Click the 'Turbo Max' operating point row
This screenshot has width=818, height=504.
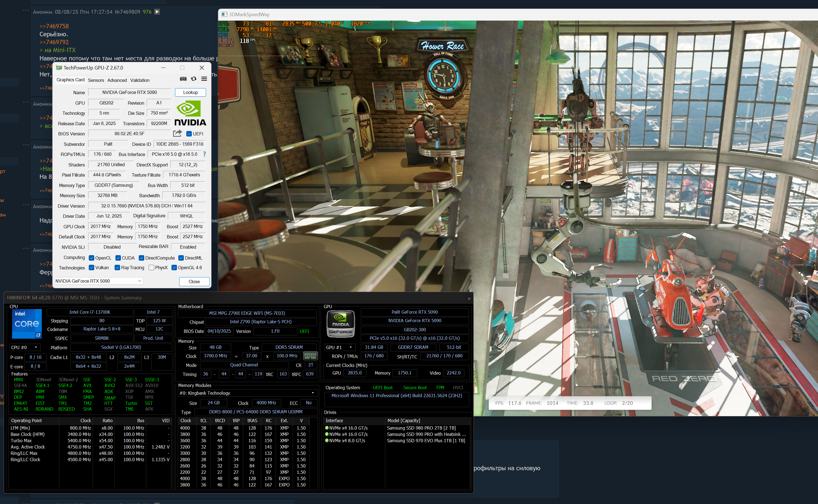90,441
